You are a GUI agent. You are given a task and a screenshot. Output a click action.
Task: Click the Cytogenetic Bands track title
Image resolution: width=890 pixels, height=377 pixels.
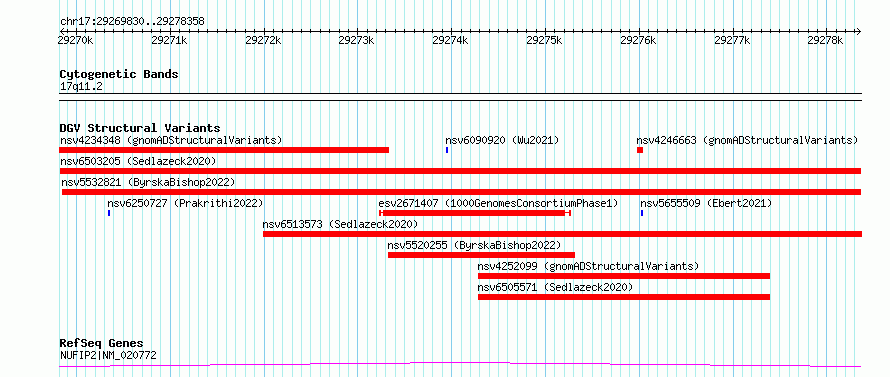(x=119, y=74)
